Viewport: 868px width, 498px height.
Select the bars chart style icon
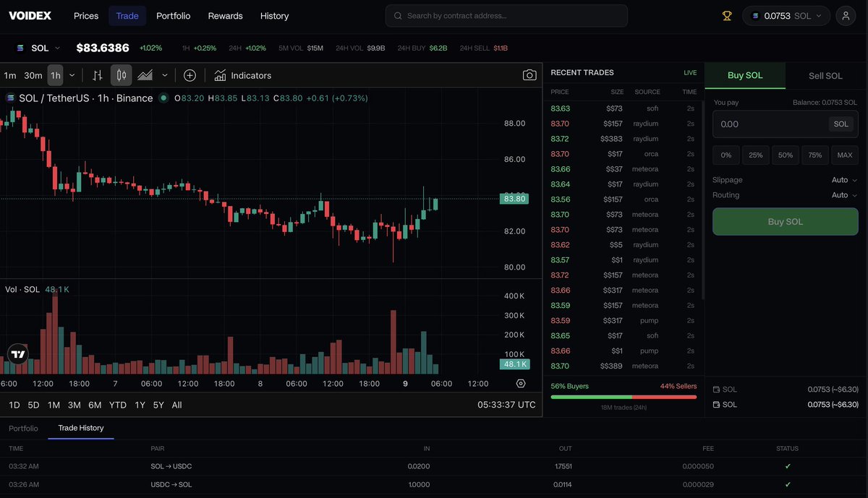pyautogui.click(x=98, y=75)
